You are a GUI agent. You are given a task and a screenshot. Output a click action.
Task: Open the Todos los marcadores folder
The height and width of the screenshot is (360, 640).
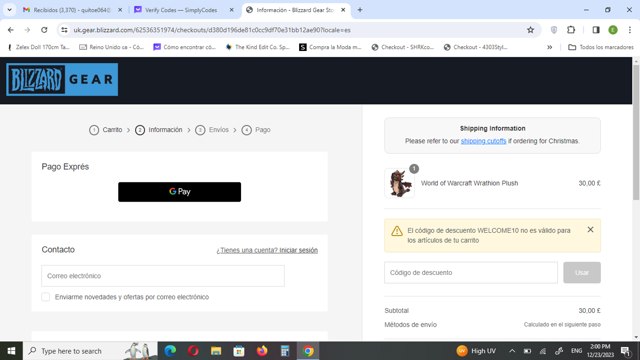(601, 47)
